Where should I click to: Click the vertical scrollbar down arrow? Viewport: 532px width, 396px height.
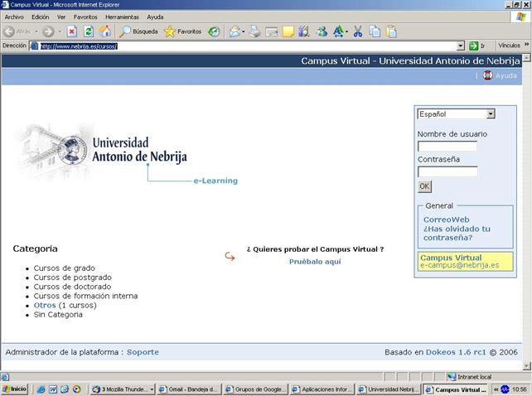526,366
